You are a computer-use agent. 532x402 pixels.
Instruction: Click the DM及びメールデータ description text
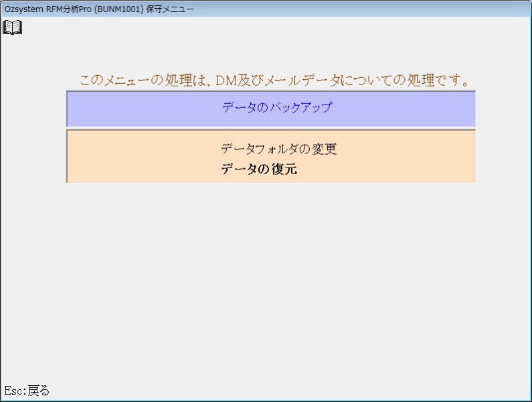275,80
